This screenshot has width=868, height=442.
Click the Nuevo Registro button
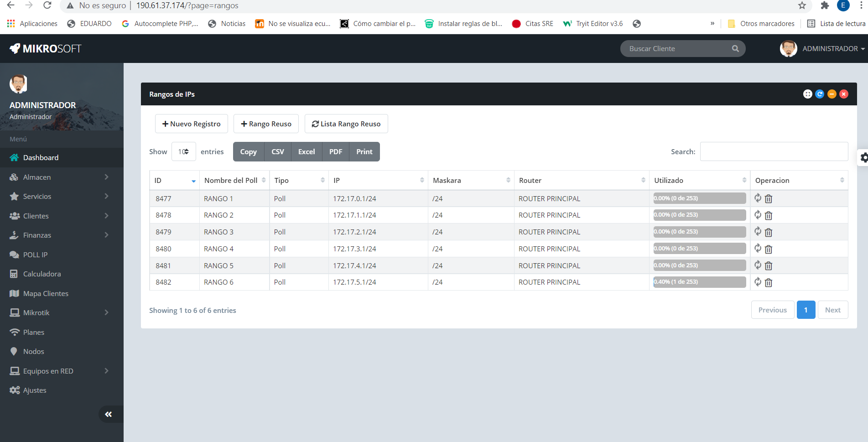click(192, 124)
